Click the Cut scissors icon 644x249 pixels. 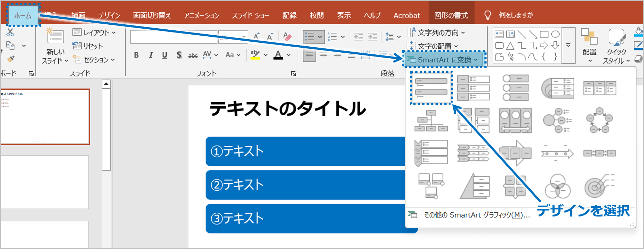pos(10,32)
